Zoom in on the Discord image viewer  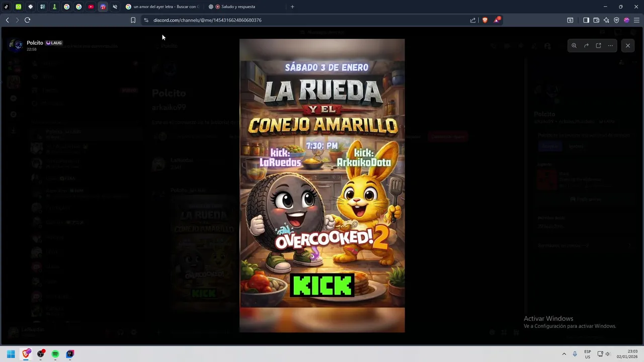click(574, 46)
